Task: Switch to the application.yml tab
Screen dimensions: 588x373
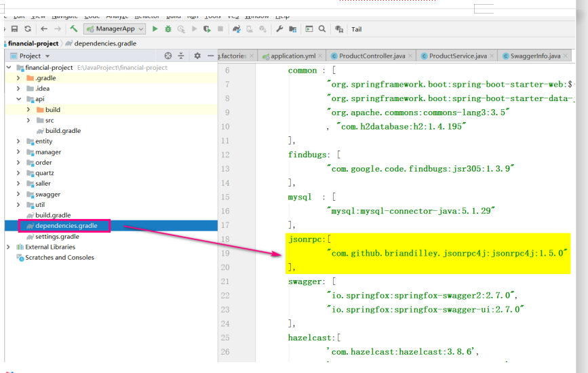Action: click(292, 56)
